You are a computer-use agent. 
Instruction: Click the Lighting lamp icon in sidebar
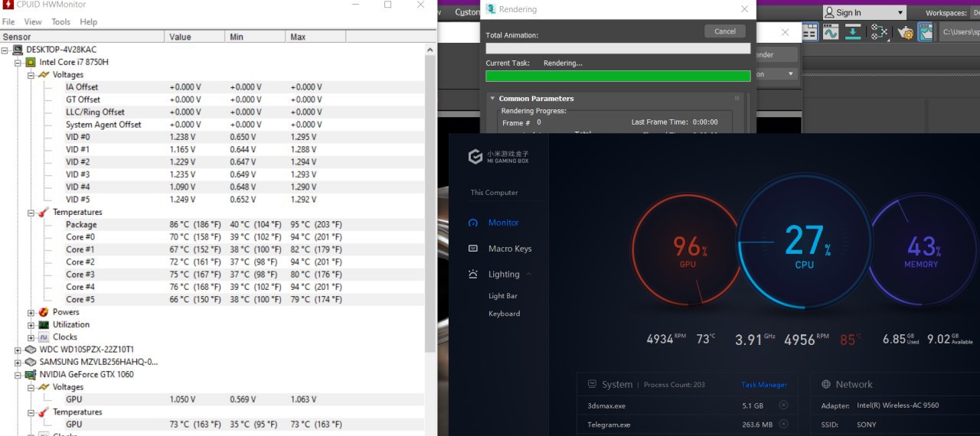pos(473,274)
